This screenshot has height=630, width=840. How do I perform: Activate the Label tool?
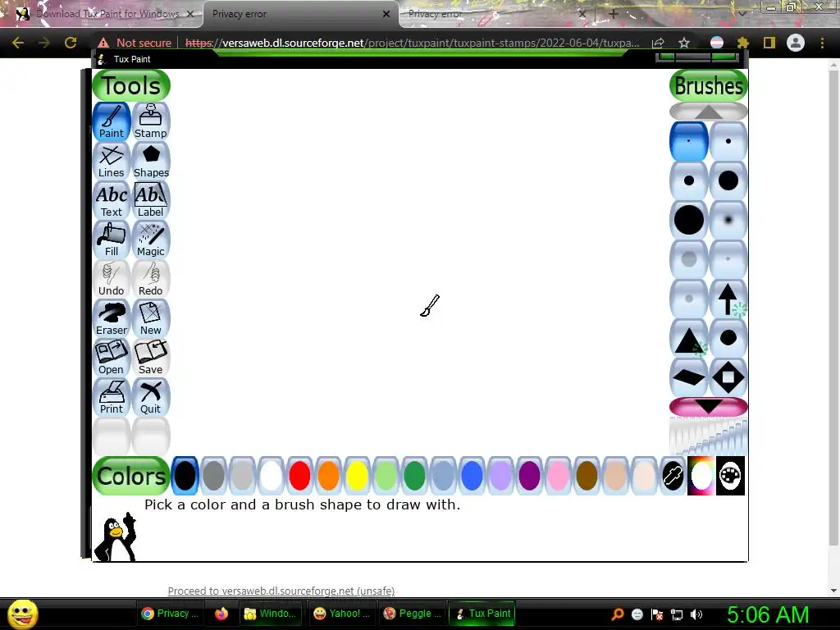click(151, 200)
